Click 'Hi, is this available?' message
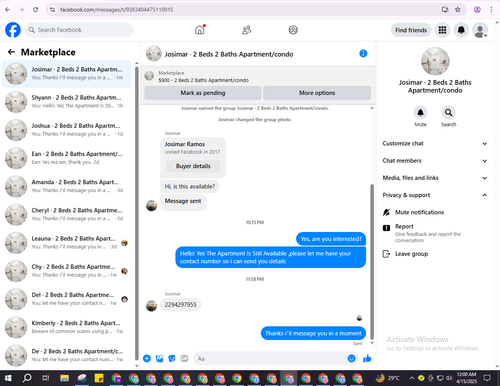500x386 pixels. (190, 186)
